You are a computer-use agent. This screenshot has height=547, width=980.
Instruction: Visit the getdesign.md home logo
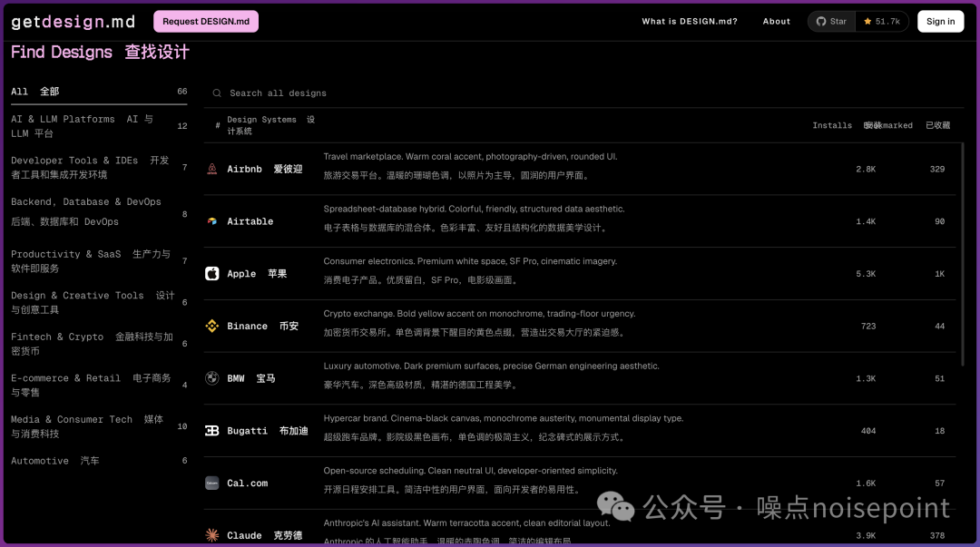tap(71, 22)
